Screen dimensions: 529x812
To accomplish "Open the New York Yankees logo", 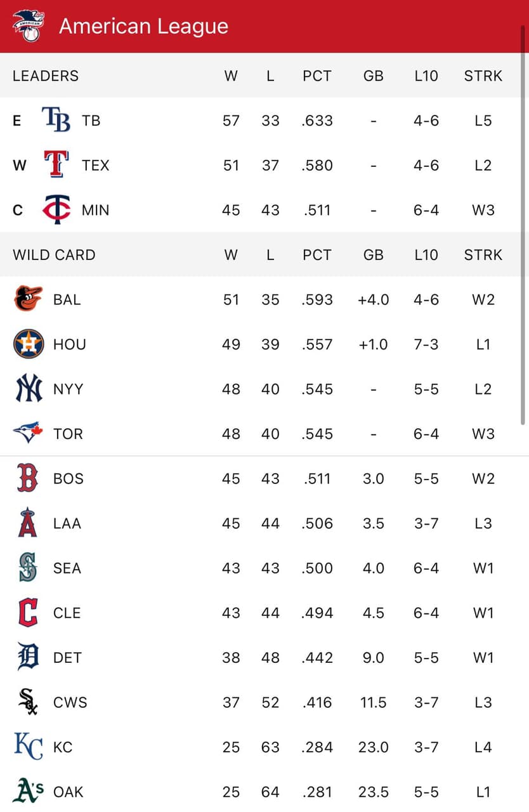I will coord(29,389).
